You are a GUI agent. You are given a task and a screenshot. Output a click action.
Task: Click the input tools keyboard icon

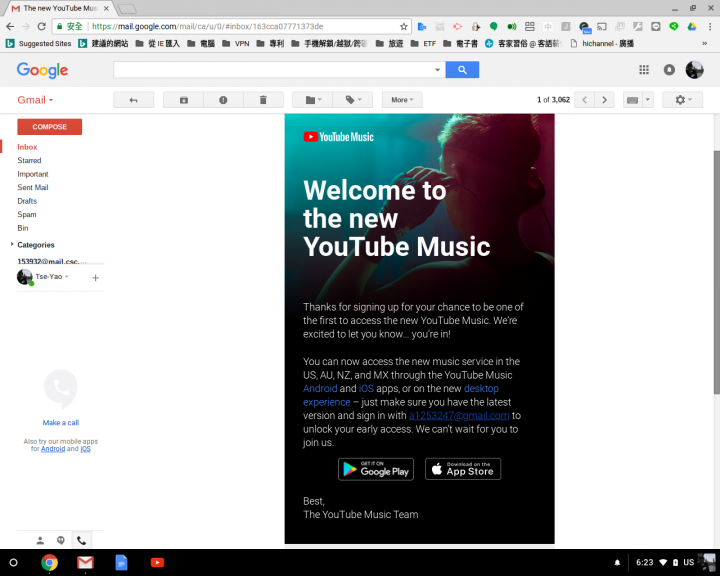pyautogui.click(x=632, y=100)
